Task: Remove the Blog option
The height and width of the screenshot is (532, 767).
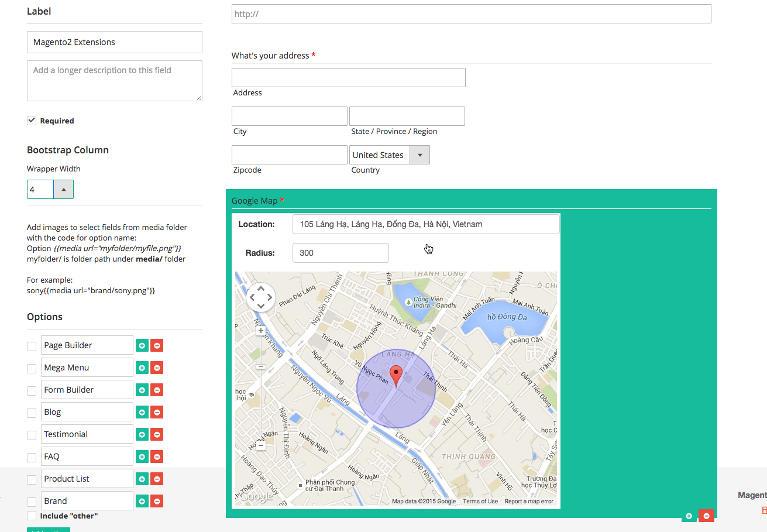Action: tap(157, 412)
